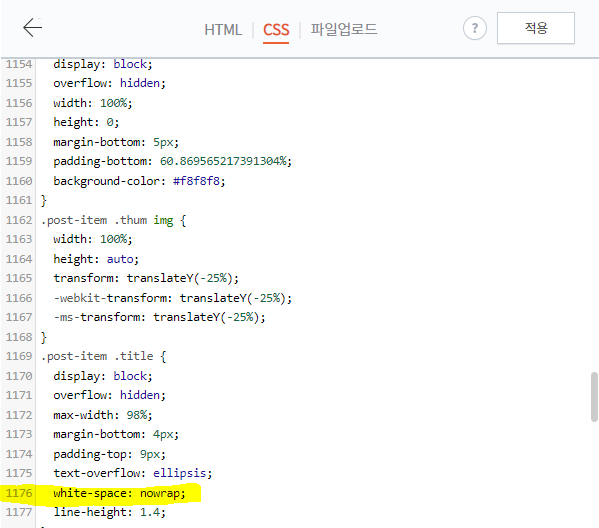Click the '.post-item .thum img {' selector
The image size is (599, 528).
[x=113, y=220]
